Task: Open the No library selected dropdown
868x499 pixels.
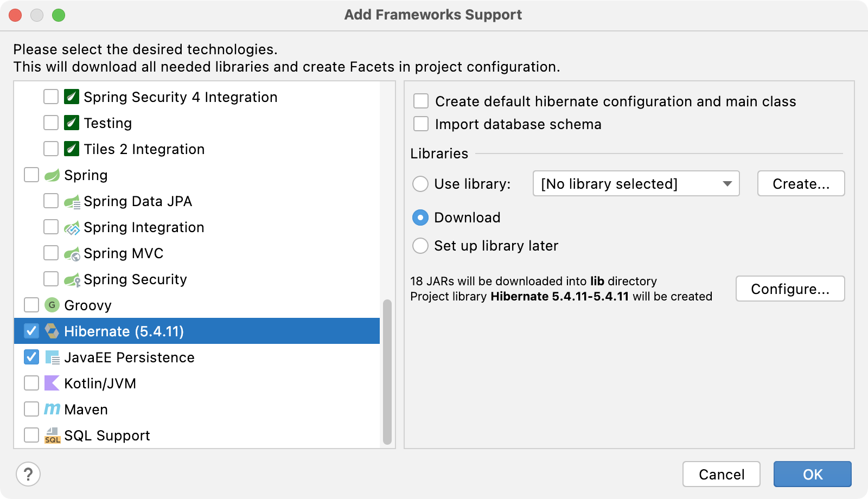Action: click(x=636, y=183)
